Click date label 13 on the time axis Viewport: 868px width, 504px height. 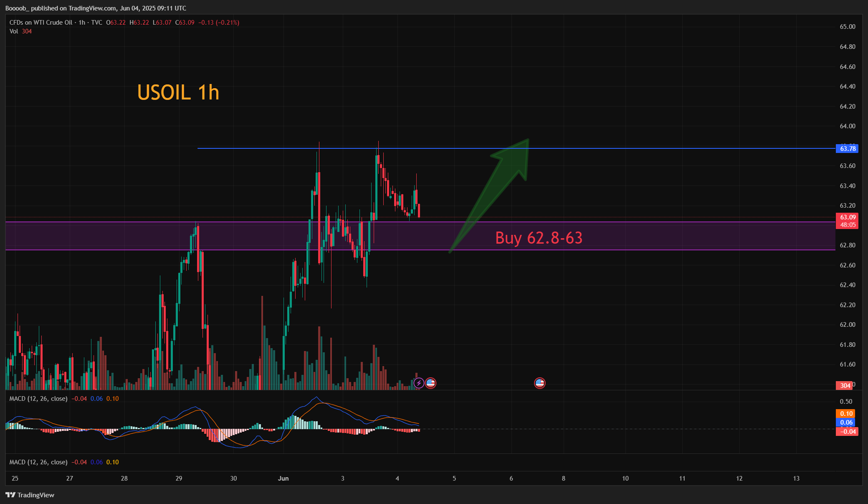click(796, 479)
